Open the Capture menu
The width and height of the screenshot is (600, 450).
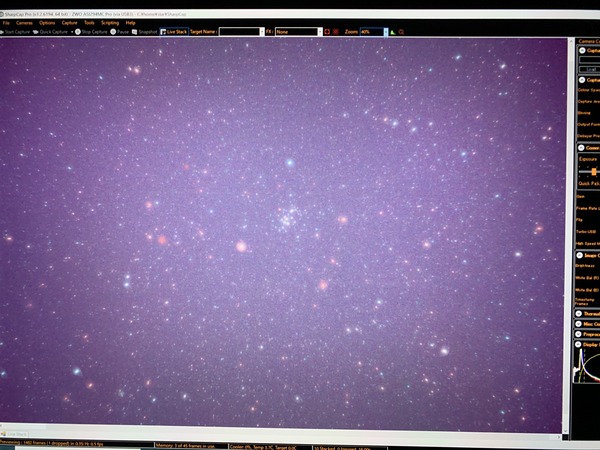tap(69, 23)
